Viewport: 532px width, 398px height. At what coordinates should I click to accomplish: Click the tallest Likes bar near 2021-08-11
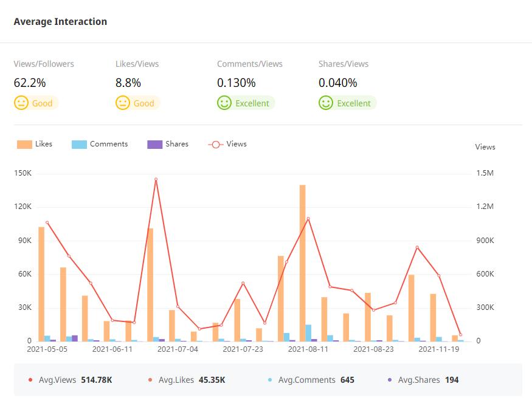302,262
